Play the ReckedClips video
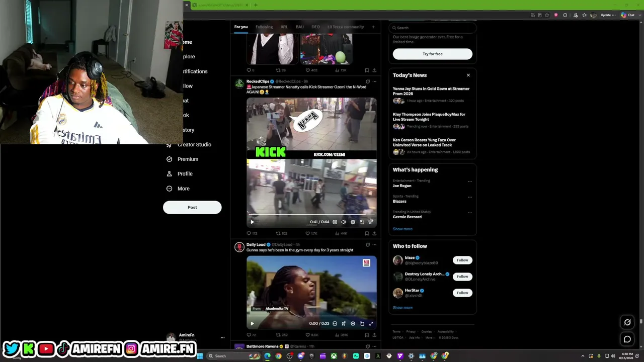The height and width of the screenshot is (362, 644). click(x=253, y=222)
